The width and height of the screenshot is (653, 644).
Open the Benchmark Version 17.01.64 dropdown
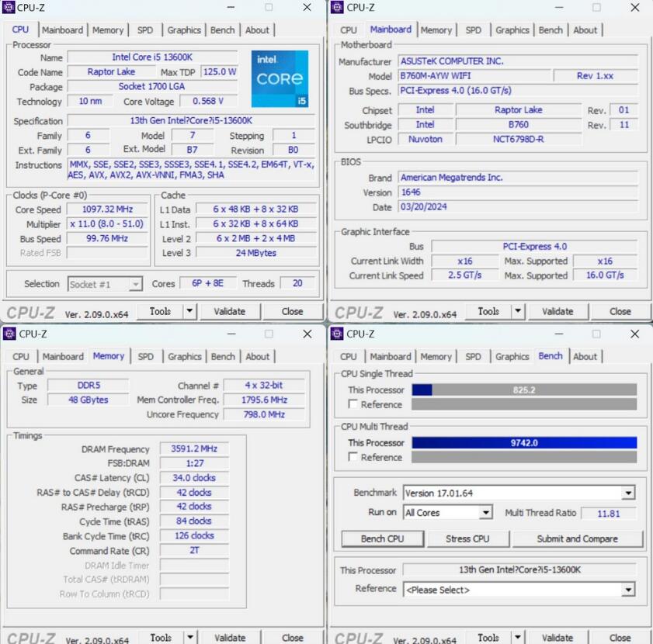pyautogui.click(x=627, y=492)
